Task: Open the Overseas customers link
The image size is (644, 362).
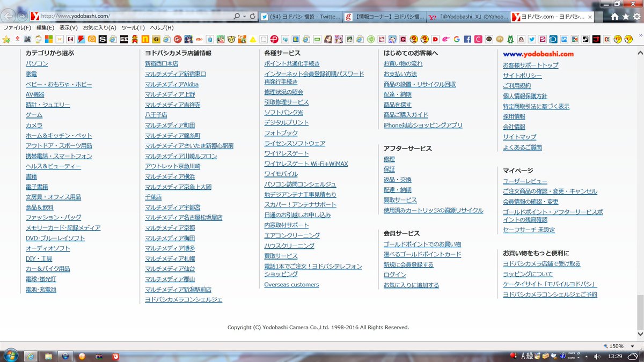Action: click(291, 285)
